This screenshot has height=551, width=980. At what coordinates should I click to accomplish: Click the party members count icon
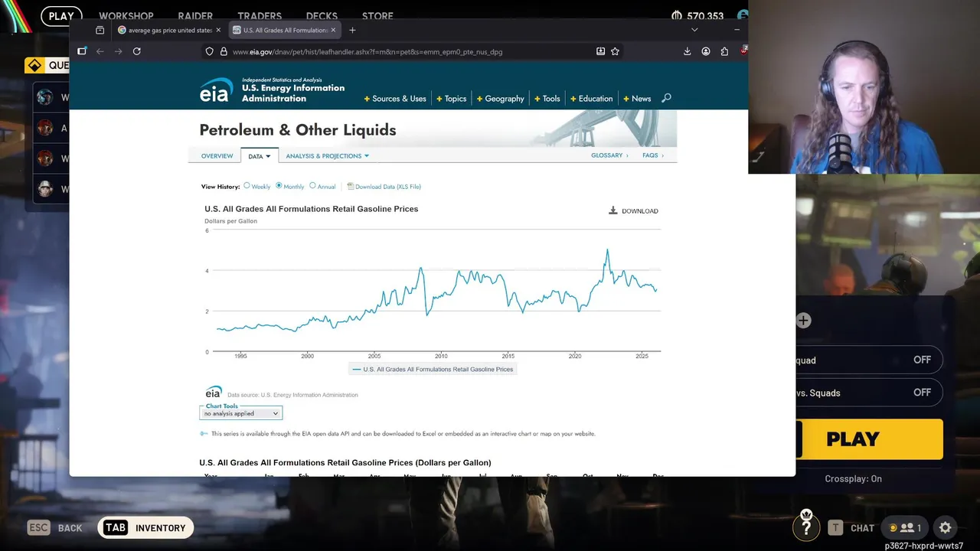906,527
